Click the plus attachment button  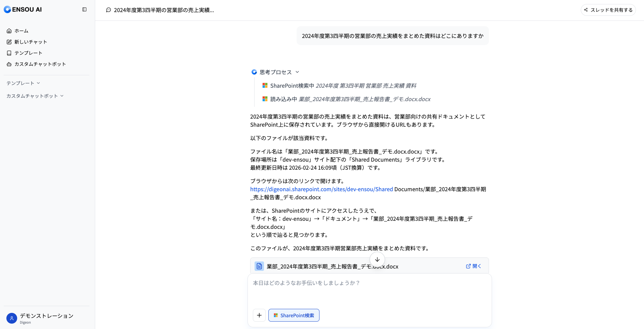click(x=259, y=315)
